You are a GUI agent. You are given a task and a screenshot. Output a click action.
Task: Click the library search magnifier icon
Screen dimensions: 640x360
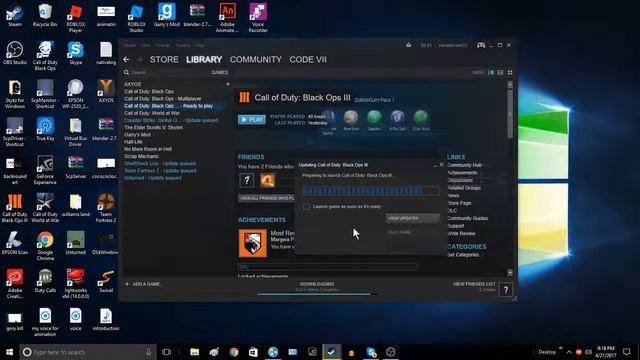tap(127, 72)
